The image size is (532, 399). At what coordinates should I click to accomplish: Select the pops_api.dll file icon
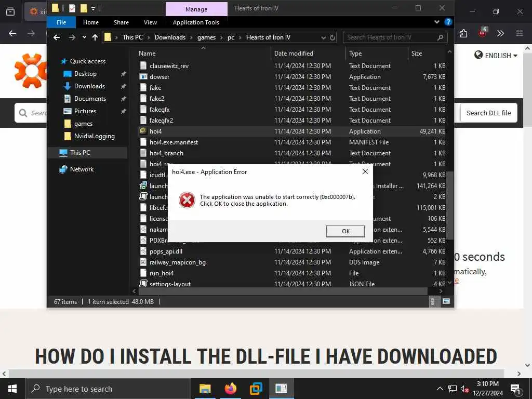pyautogui.click(x=143, y=251)
